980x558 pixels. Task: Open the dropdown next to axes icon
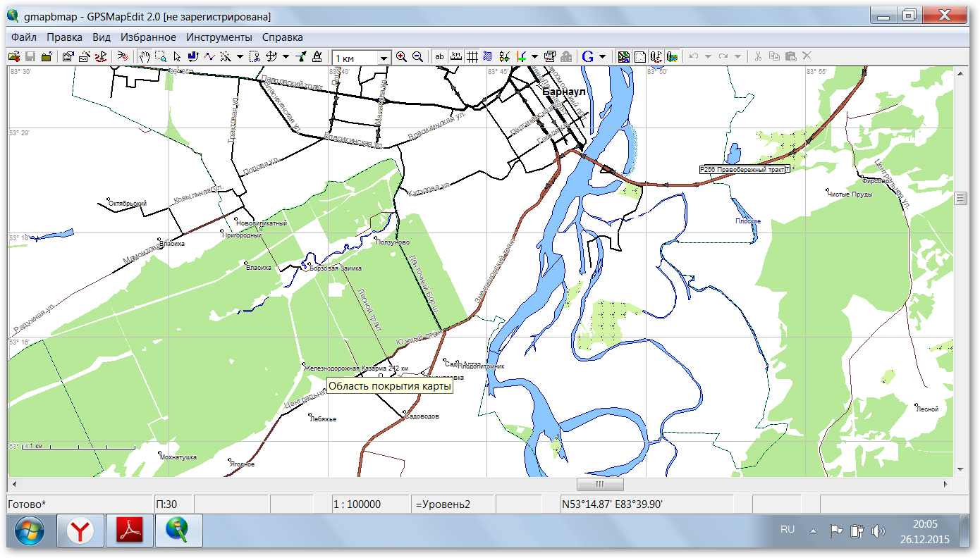[534, 56]
